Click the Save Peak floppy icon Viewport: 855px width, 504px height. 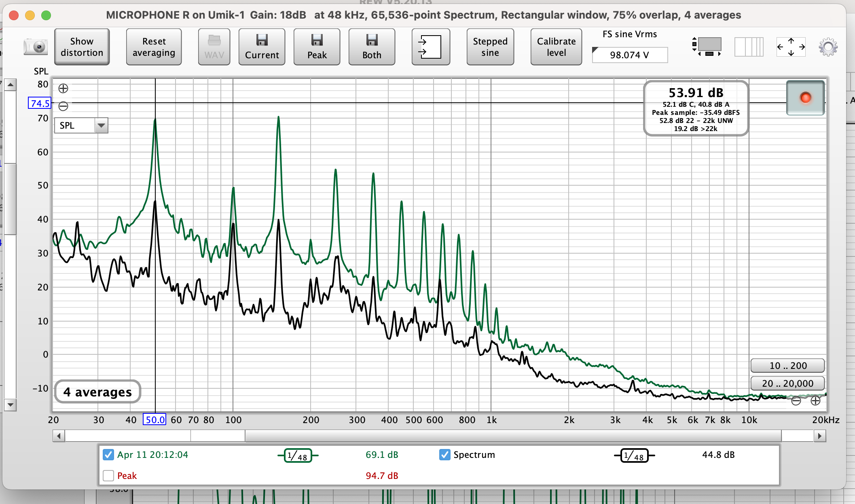click(317, 47)
